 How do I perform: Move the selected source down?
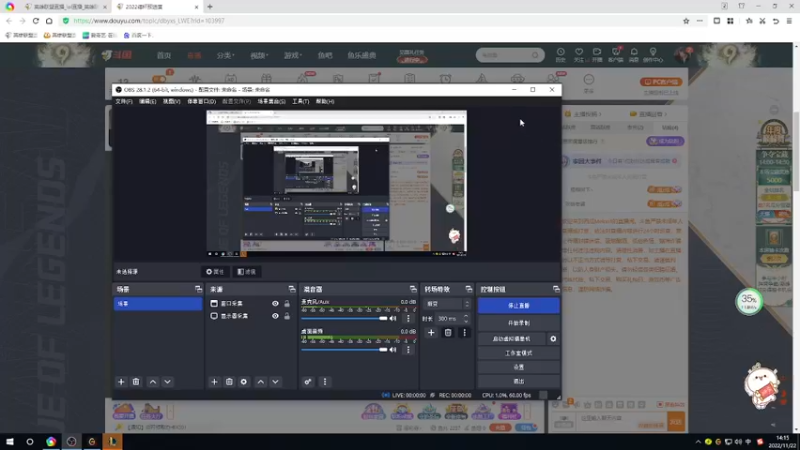tap(276, 382)
